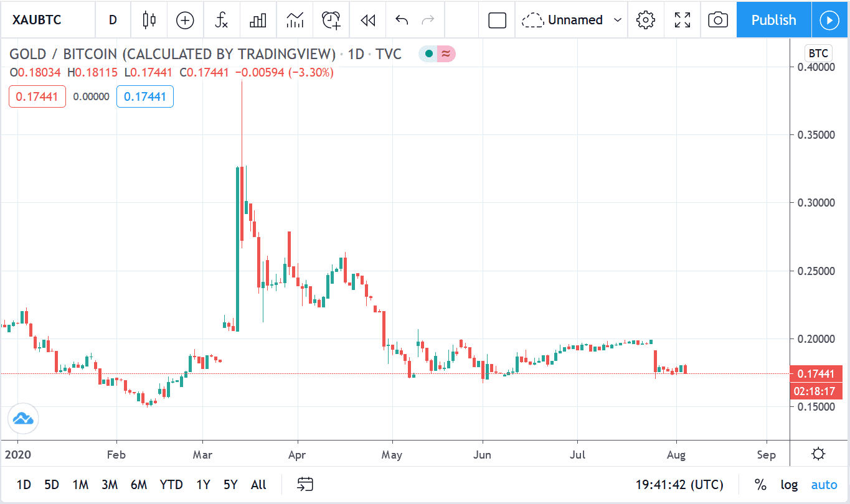Create an alert with the alarm clock icon
The height and width of the screenshot is (504, 850).
point(331,20)
